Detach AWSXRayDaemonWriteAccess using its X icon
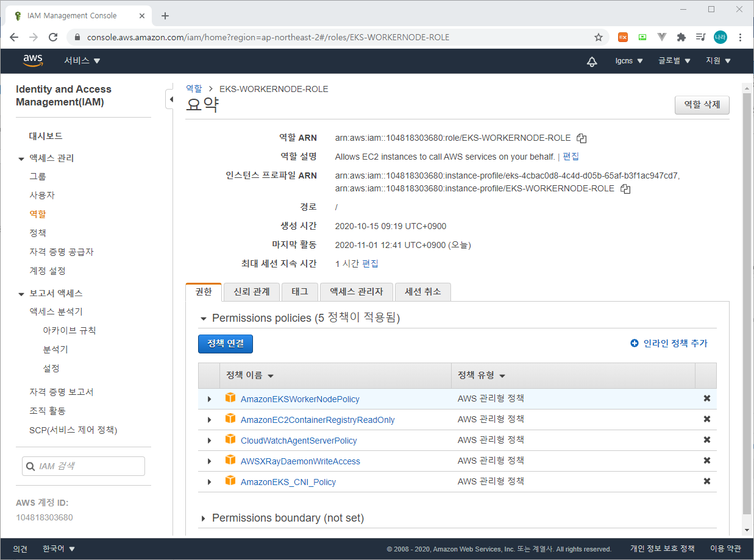 click(706, 461)
